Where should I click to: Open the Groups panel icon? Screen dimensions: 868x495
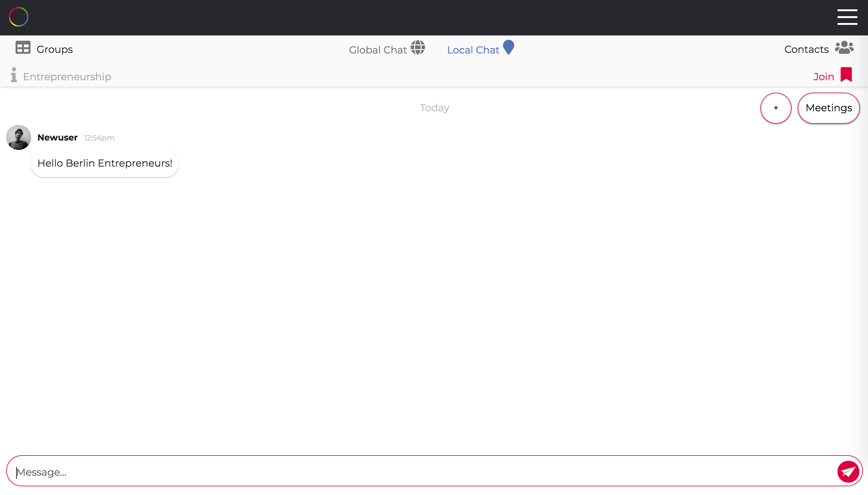pos(22,48)
